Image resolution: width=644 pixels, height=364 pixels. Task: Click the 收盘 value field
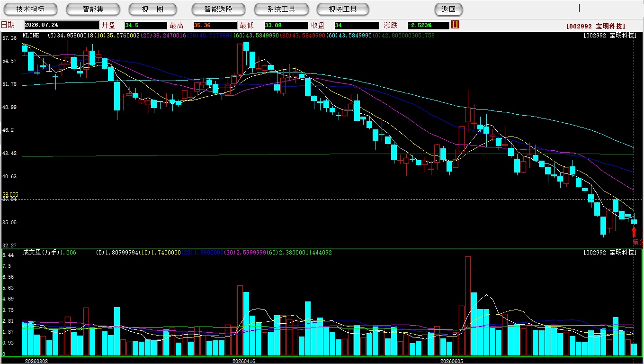point(357,25)
